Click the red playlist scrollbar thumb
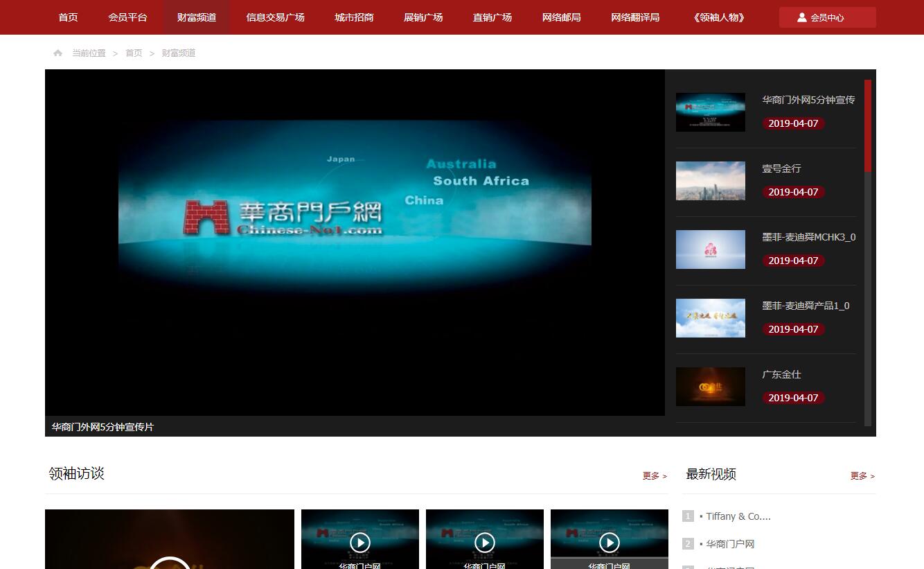Image resolution: width=924 pixels, height=569 pixels. pyautogui.click(x=868, y=125)
